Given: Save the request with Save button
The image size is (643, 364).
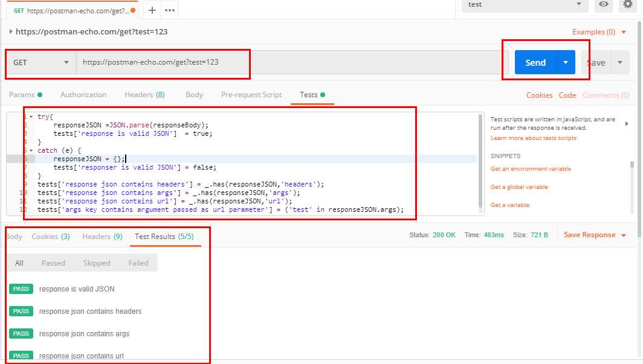Looking at the screenshot, I should tap(596, 63).
